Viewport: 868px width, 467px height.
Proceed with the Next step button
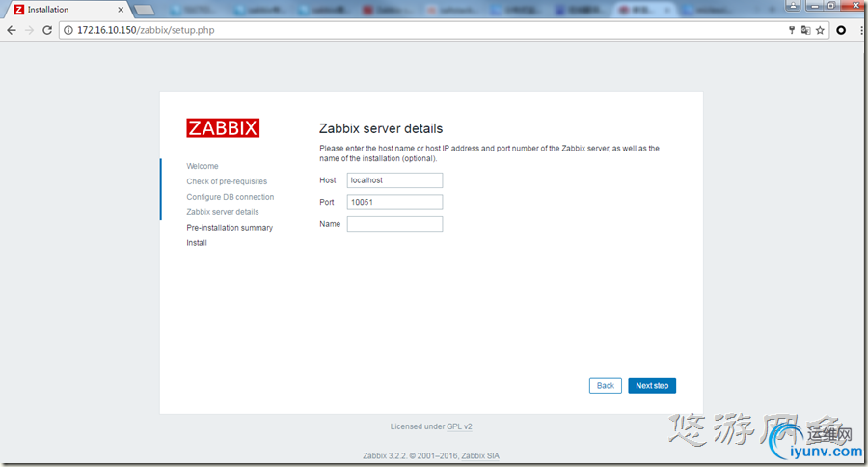(x=652, y=386)
